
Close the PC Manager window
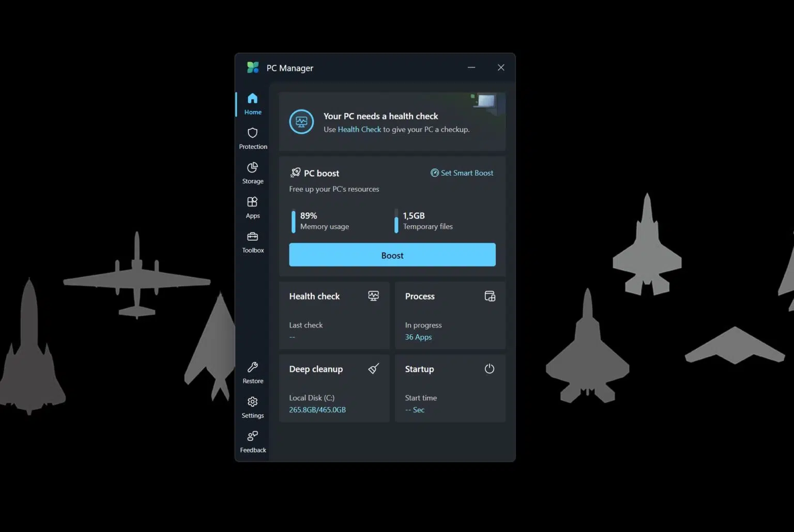point(501,68)
